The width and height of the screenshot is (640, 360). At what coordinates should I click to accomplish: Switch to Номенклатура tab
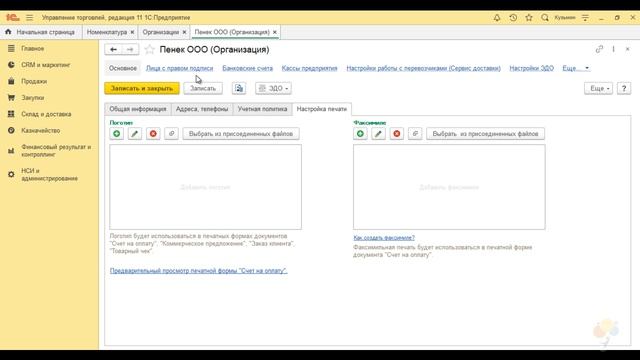(107, 32)
